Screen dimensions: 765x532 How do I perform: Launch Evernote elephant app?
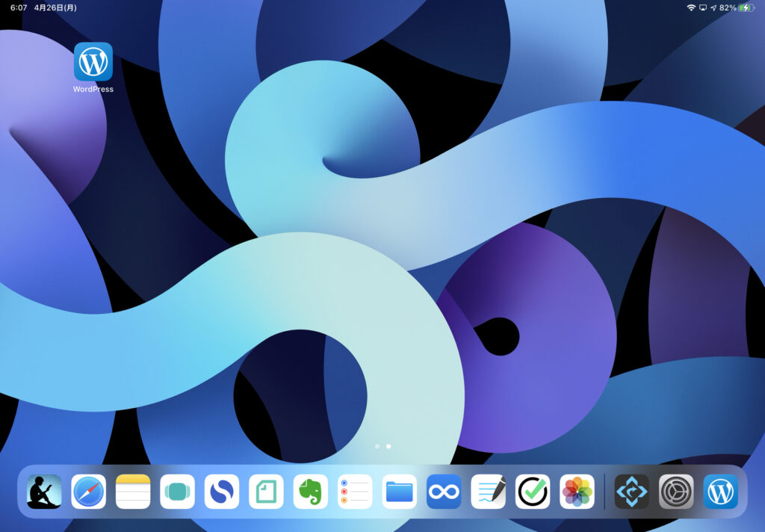coord(311,492)
